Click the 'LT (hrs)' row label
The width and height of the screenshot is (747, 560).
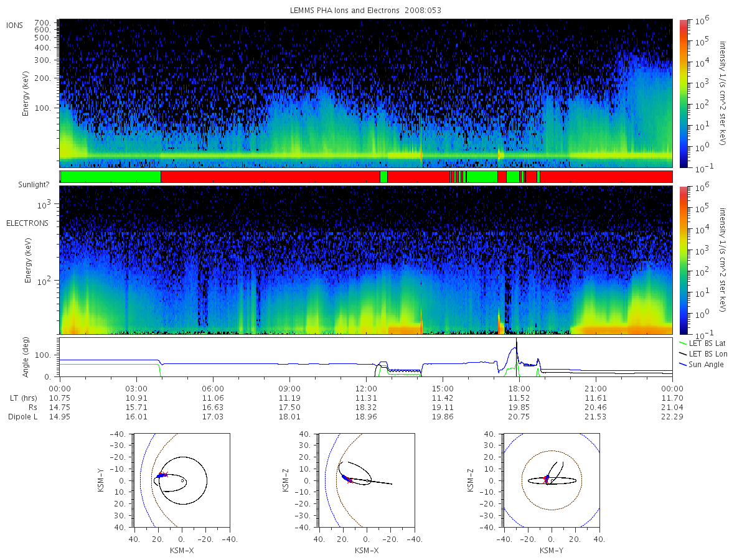[x=24, y=398]
